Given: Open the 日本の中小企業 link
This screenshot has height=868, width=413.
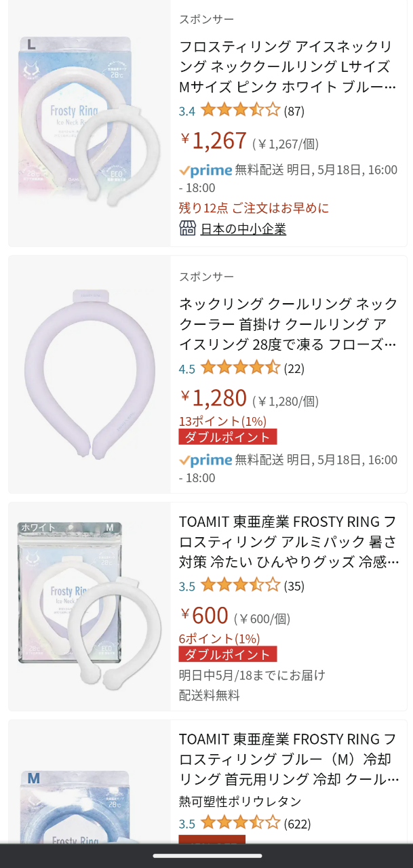Looking at the screenshot, I should coord(243,229).
